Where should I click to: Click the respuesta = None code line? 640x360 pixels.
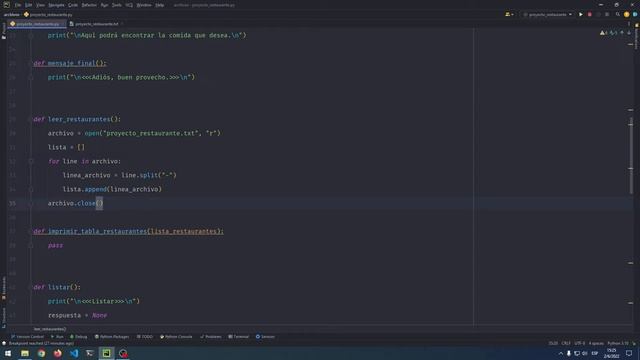[77, 316]
